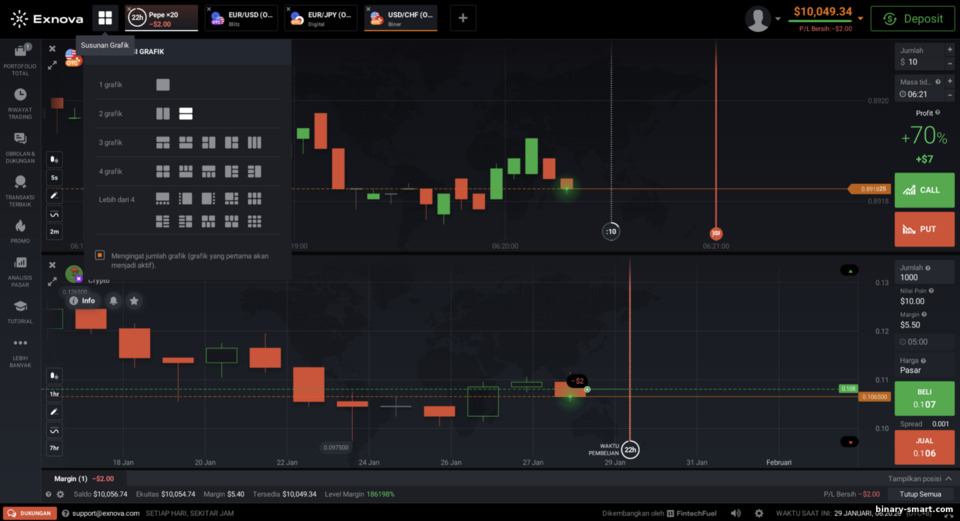The image size is (960, 521).
Task: Toggle Mengingat jumlah grafik checkbox
Action: point(100,255)
